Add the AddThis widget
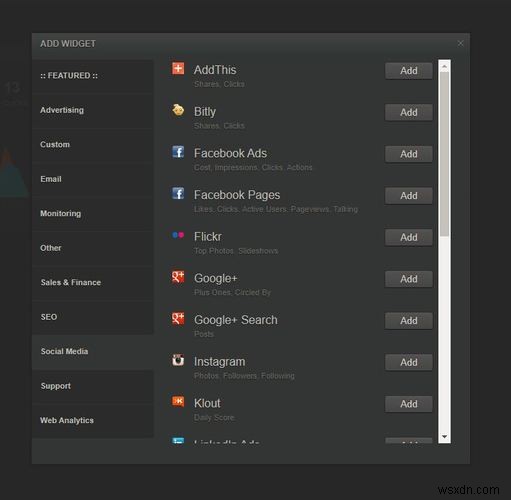This screenshot has width=511, height=500. click(x=409, y=71)
